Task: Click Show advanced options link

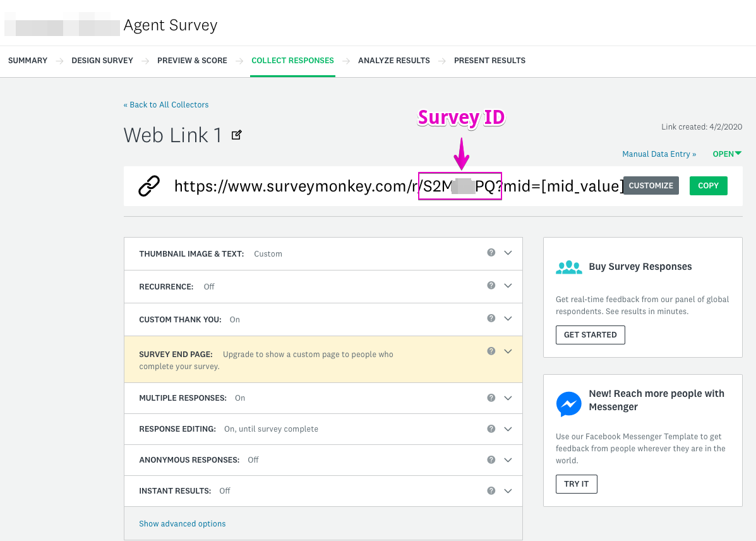Action: (x=183, y=524)
